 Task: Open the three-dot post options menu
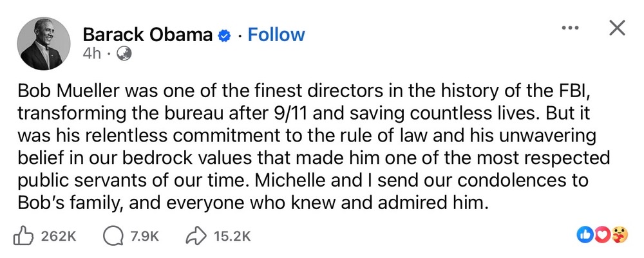tap(570, 28)
